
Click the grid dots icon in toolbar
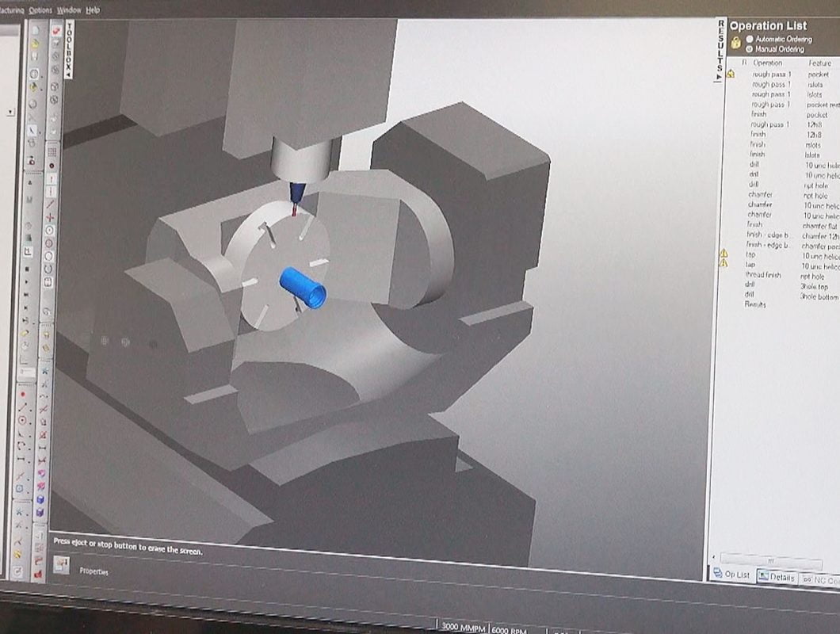pos(52,151)
